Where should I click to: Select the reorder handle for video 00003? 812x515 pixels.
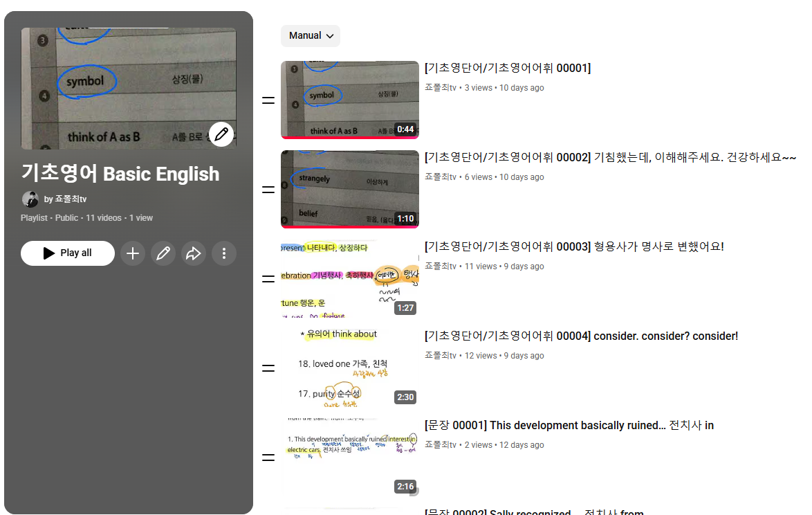pyautogui.click(x=268, y=279)
